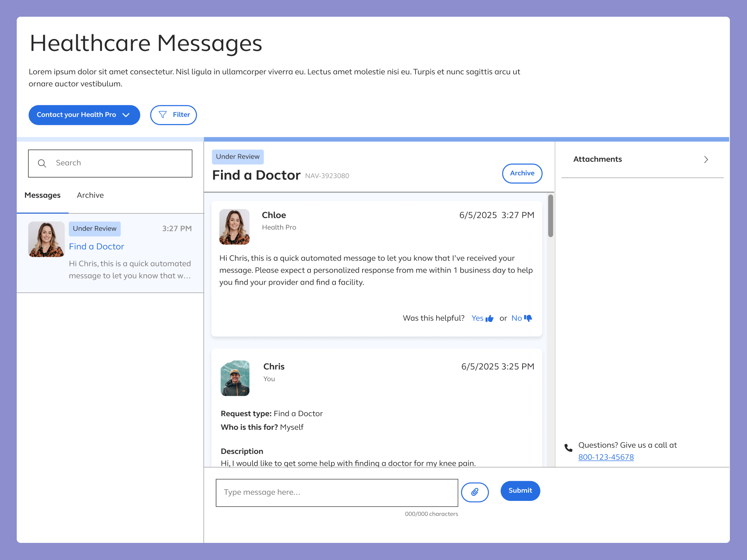747x560 pixels.
Task: Submit the typed message
Action: (x=520, y=491)
